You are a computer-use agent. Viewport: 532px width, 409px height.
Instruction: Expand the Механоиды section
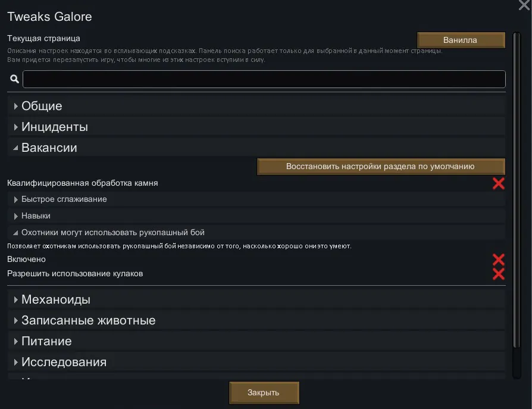coord(55,299)
